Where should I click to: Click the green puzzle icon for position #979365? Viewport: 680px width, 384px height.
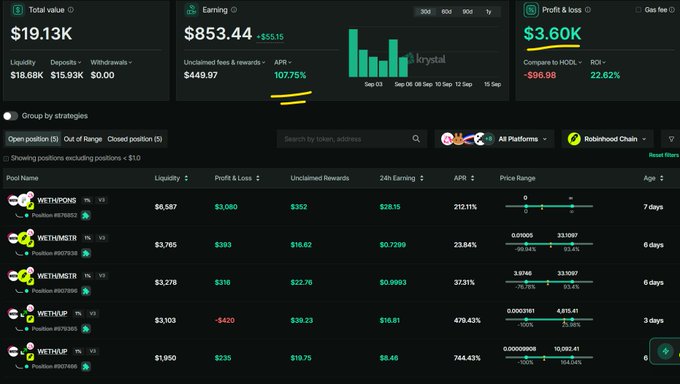[86, 328]
